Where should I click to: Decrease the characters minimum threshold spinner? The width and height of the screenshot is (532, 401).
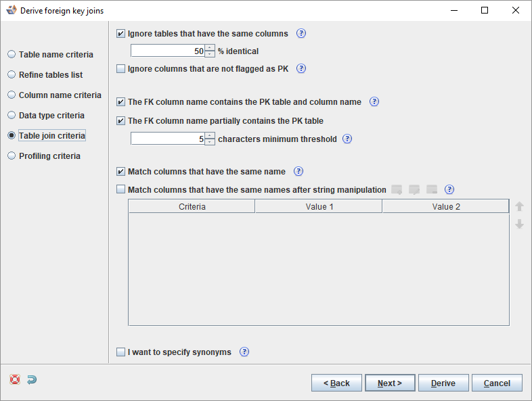coord(210,142)
